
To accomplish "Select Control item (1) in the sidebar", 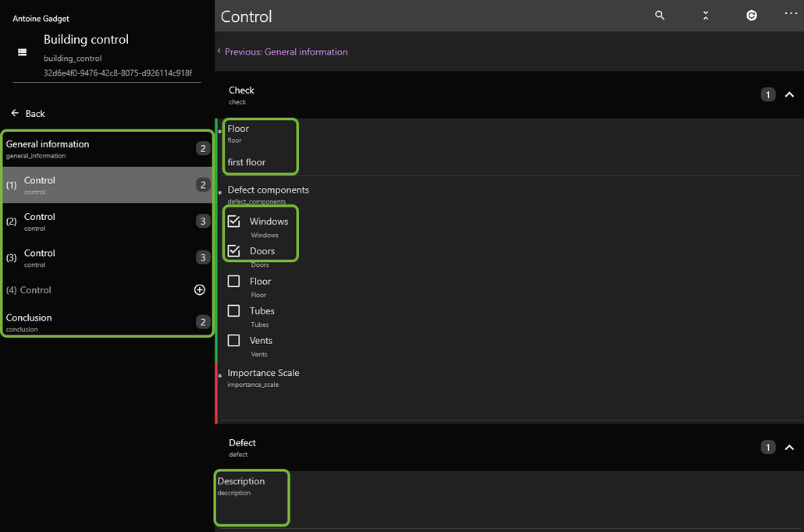I will [x=108, y=185].
